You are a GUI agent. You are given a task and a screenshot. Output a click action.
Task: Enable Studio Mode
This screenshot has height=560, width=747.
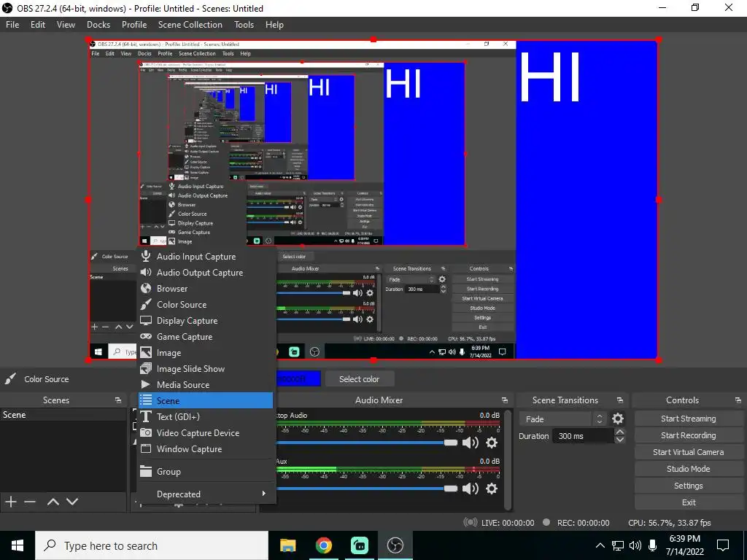(689, 469)
